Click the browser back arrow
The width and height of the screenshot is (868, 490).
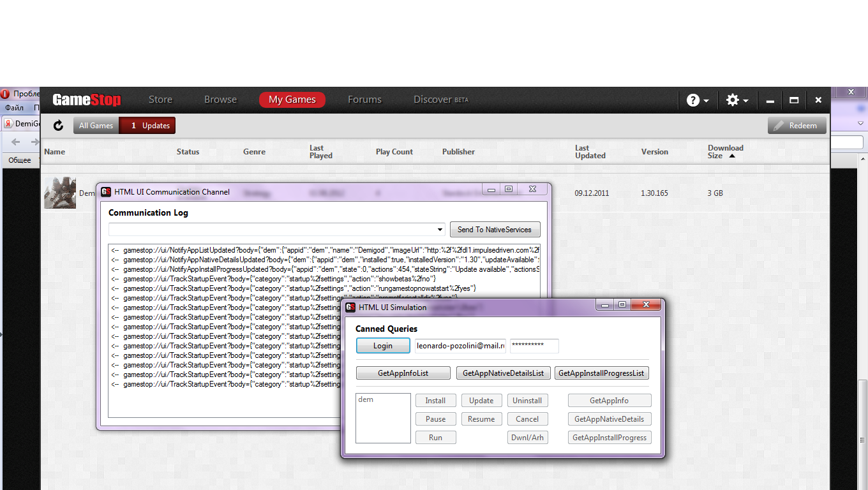pyautogui.click(x=16, y=142)
